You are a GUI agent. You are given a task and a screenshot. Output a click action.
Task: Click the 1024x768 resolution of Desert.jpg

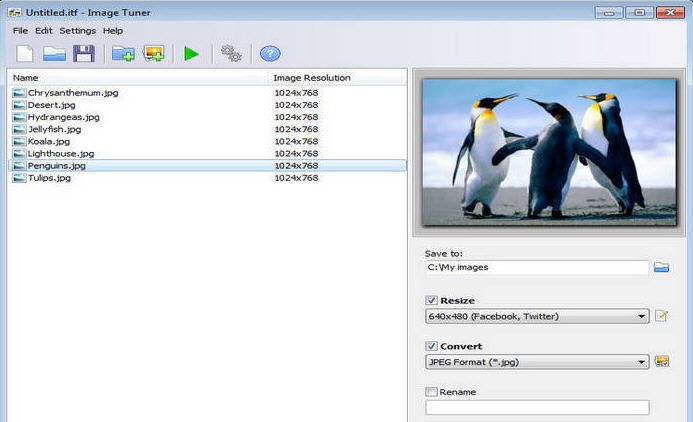click(296, 105)
